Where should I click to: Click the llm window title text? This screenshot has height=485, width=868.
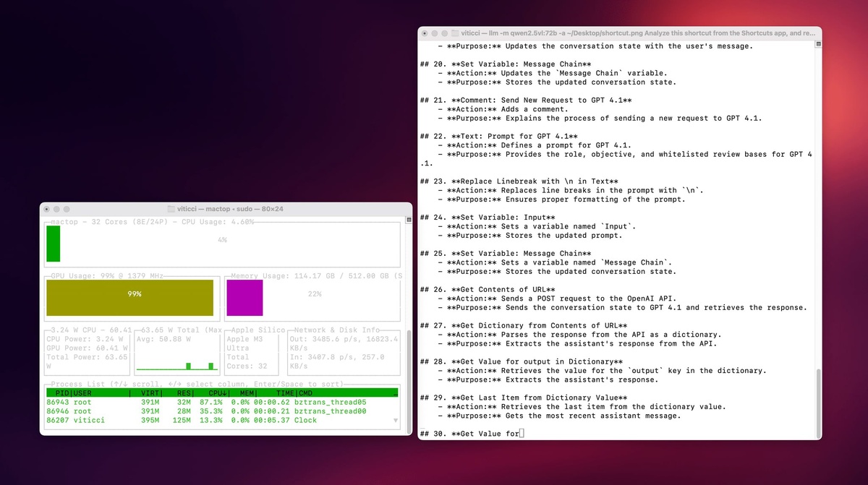[x=637, y=33]
